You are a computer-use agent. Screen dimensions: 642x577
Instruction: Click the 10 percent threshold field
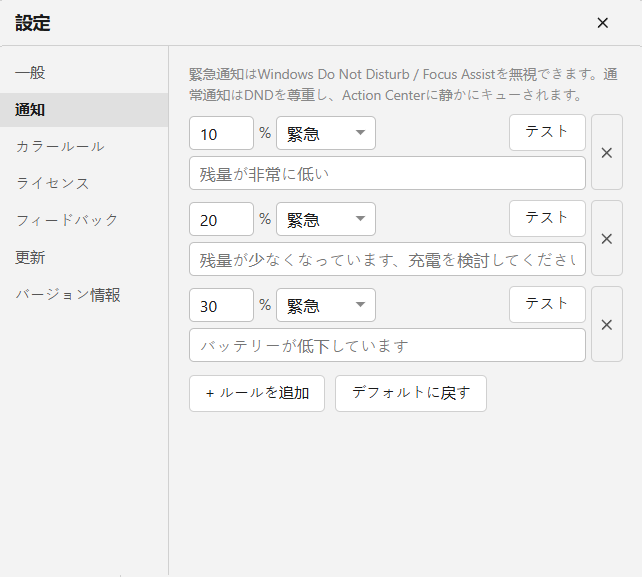pos(222,134)
